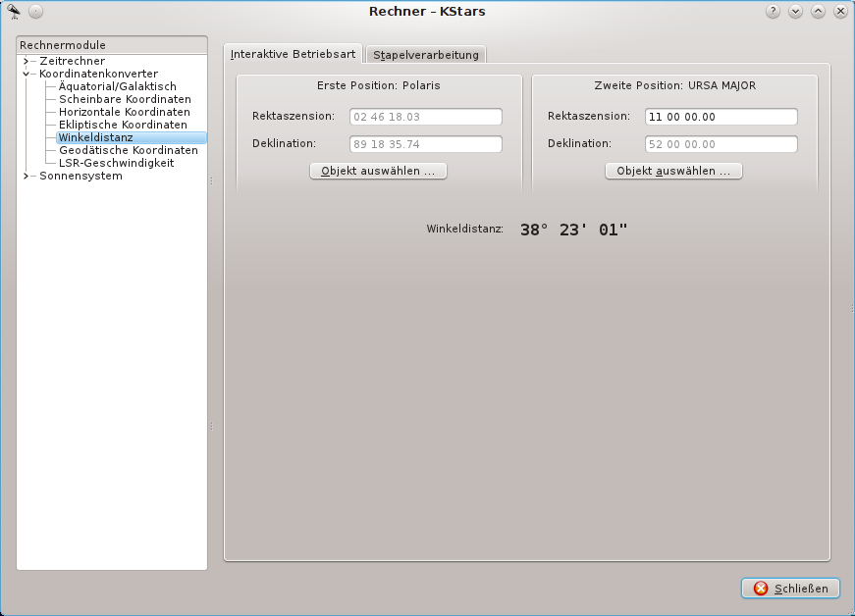Click the Rechnermodule column header
Screen dimensions: 855x616
click(112, 45)
